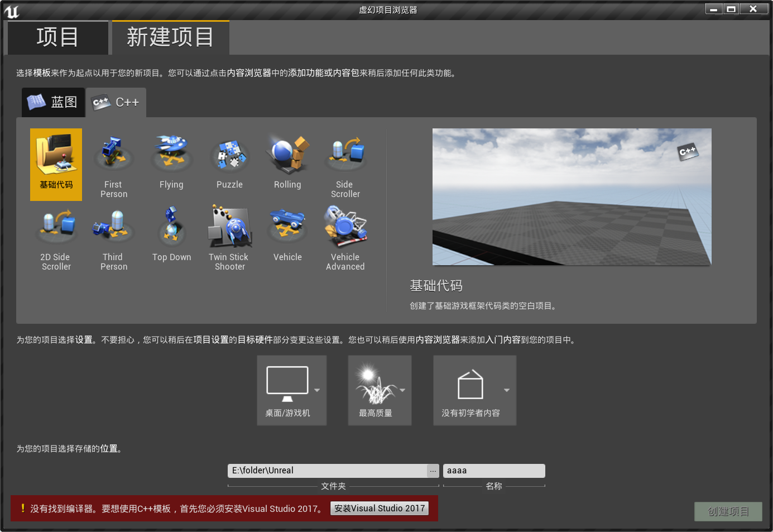Click the warning exclamation icon
The height and width of the screenshot is (532, 773).
pyautogui.click(x=23, y=508)
